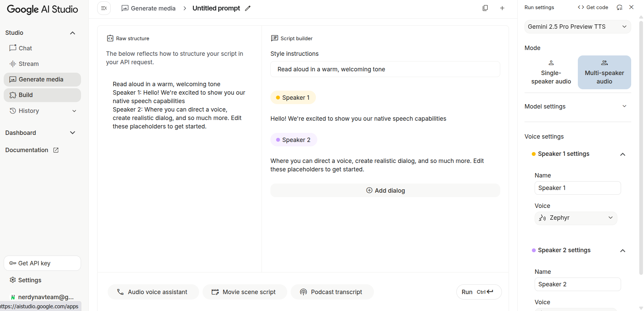The image size is (644, 311).
Task: Click the nerdynavteam account label
Action: 46,297
